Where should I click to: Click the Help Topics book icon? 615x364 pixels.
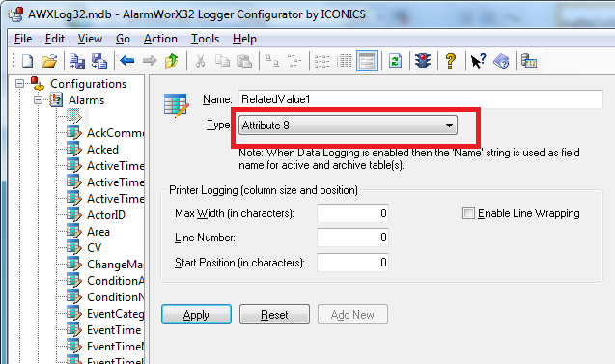tap(501, 61)
